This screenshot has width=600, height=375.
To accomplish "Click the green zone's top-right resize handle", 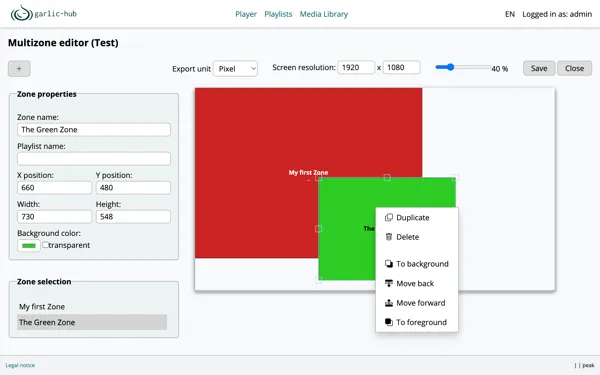I will click(455, 178).
